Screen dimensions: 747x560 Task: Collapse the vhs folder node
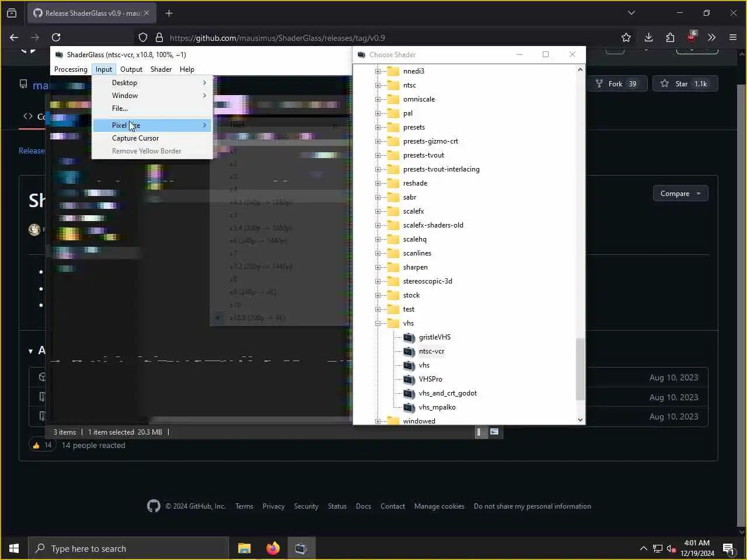pos(378,323)
